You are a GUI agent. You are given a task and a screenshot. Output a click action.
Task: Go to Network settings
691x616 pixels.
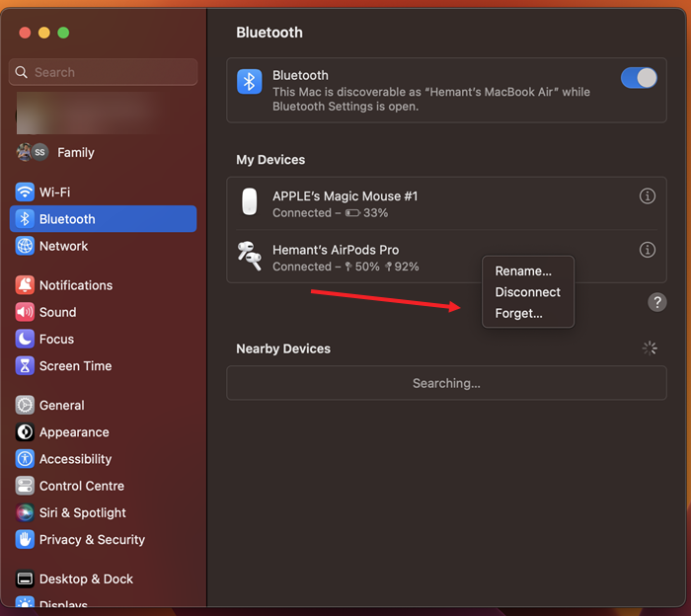pos(103,246)
